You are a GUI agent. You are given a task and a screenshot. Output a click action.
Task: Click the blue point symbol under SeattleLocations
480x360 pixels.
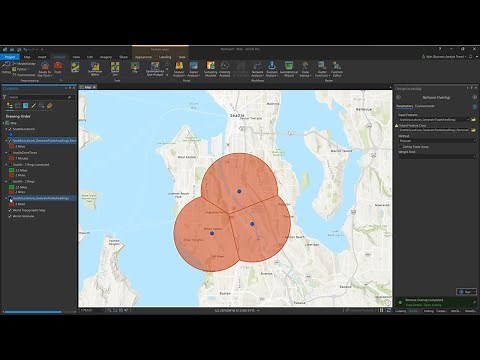(x=11, y=135)
